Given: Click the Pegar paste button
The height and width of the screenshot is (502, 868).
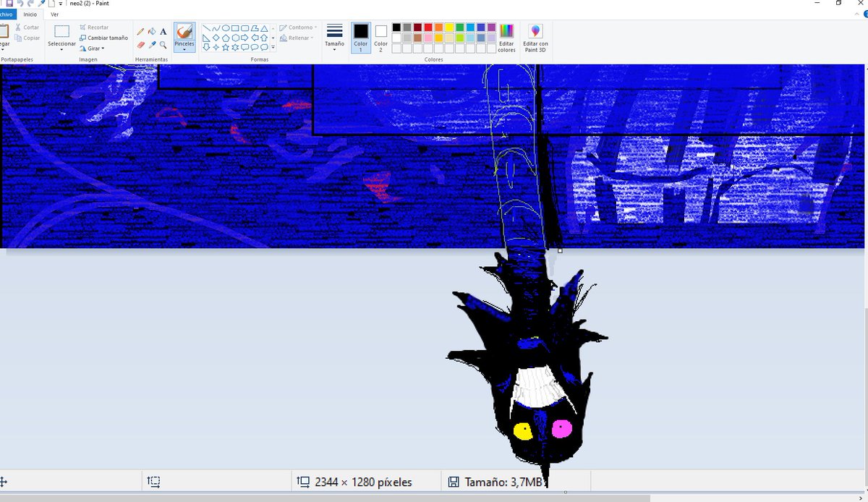Looking at the screenshot, I should click(4, 36).
